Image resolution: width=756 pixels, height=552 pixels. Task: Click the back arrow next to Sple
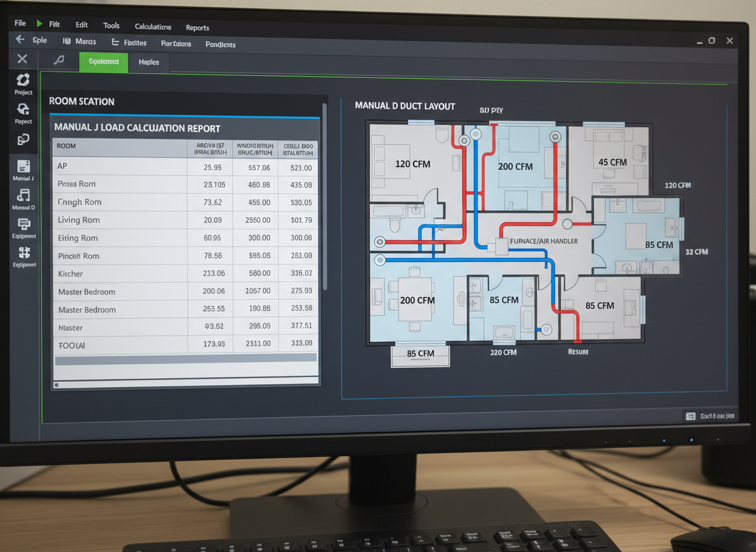click(20, 39)
